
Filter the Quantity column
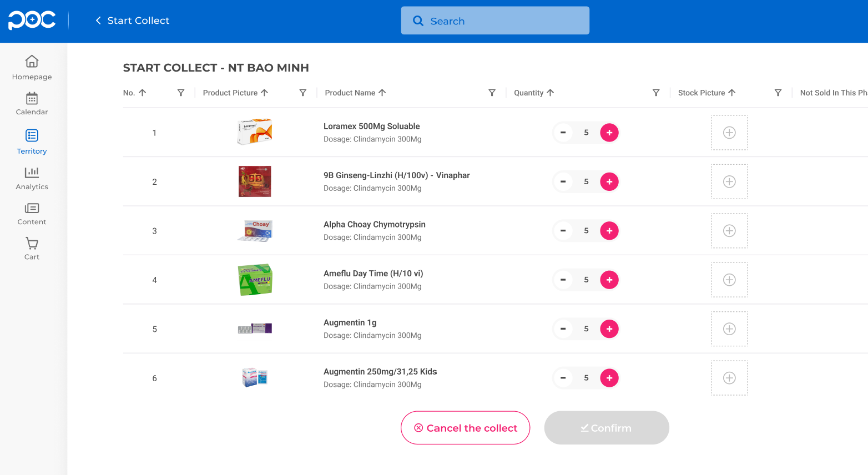click(x=656, y=93)
